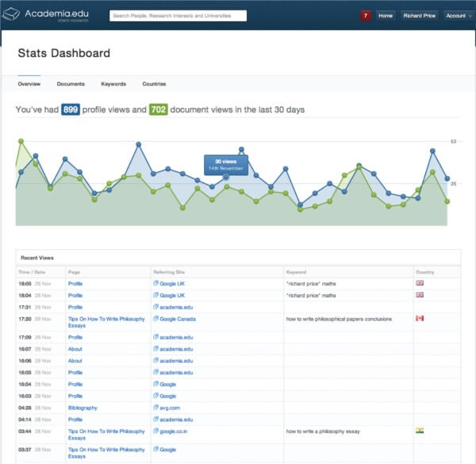Click external link icon beside Google Canada
The image size is (476, 464).
155,319
